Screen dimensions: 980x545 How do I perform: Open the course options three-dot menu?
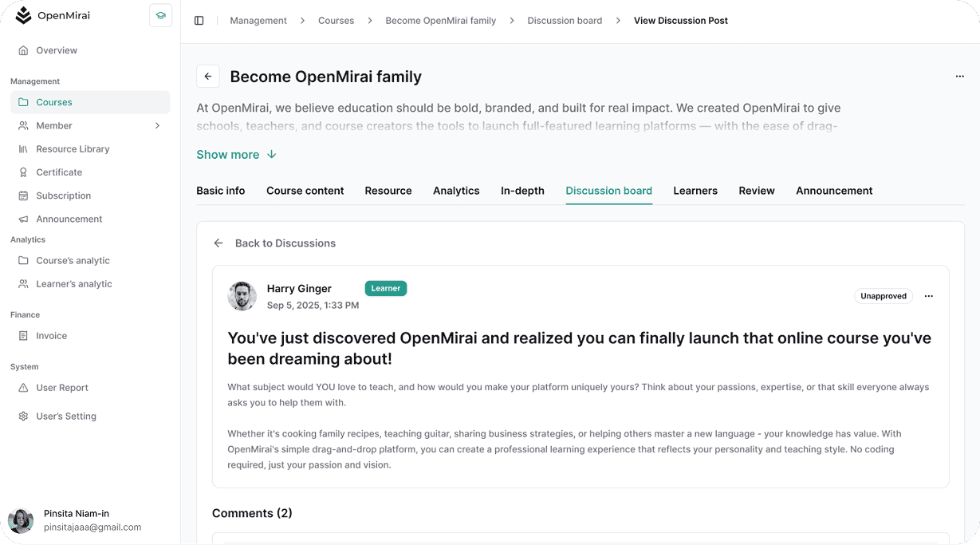pos(959,77)
